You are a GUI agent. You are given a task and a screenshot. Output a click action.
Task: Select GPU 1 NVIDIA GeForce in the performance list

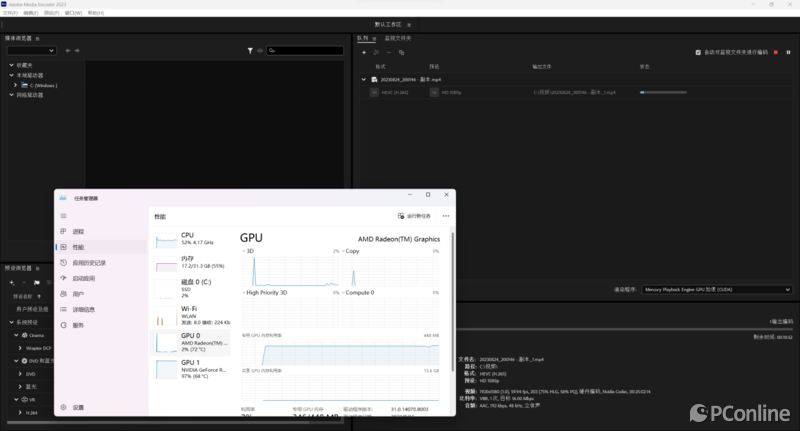coord(191,369)
